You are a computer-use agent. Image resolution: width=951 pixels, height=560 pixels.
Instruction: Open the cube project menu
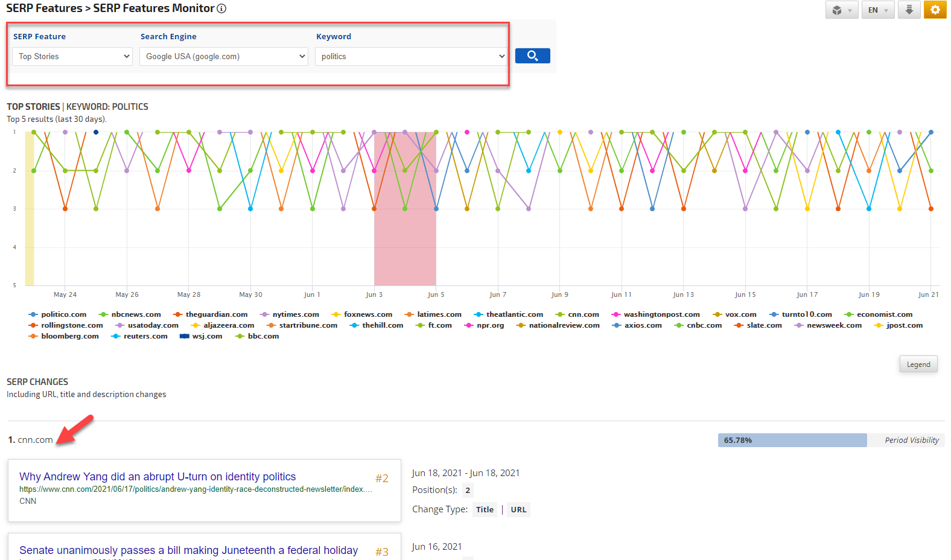841,10
